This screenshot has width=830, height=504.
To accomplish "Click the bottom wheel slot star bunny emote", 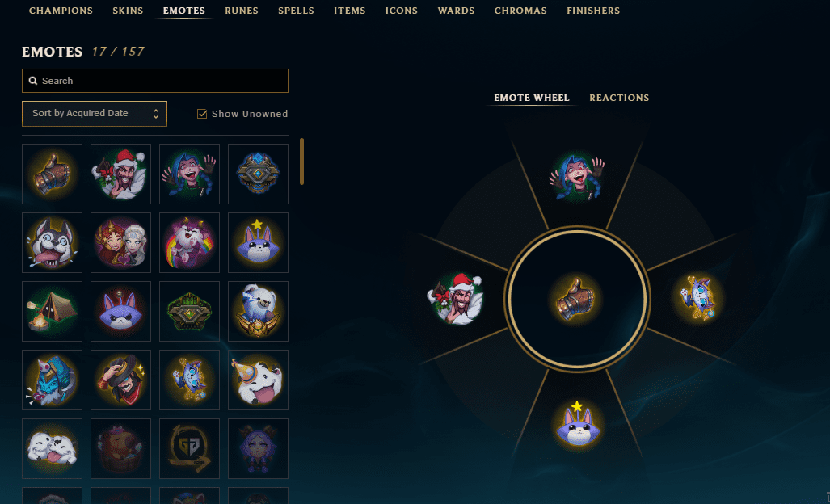I will pos(578,424).
